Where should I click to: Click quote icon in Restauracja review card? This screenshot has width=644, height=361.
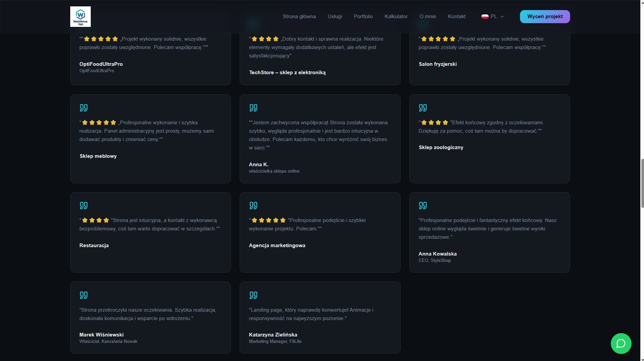[x=83, y=206]
